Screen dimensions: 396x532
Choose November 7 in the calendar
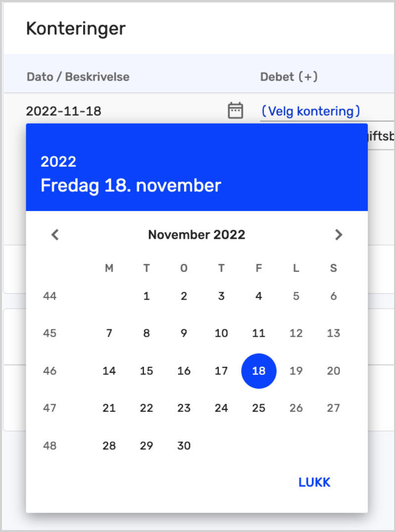(109, 333)
